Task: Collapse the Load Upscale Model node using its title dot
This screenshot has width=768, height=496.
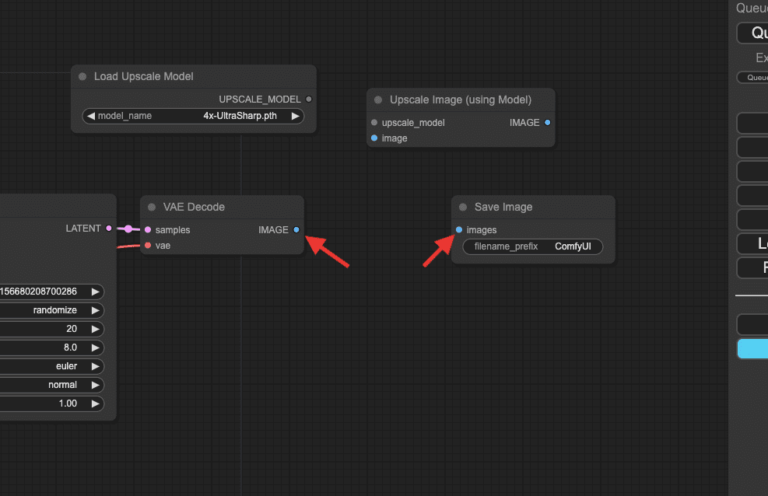Action: (x=83, y=77)
